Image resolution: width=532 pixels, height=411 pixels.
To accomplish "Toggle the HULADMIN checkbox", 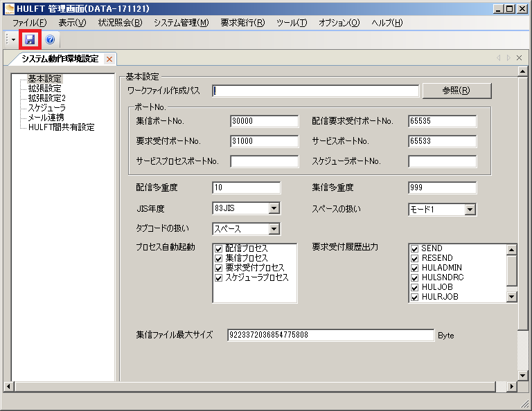I will 414,268.
